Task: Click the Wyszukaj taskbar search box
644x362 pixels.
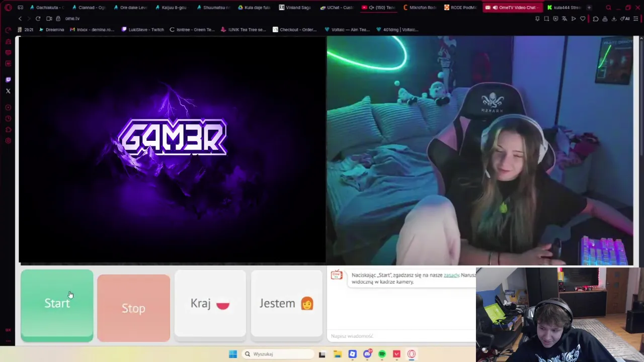Action: coord(277,354)
